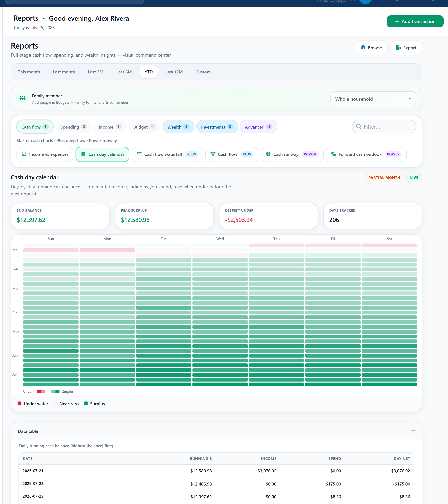Select the This month period
This screenshot has height=504, width=448.
pos(29,72)
